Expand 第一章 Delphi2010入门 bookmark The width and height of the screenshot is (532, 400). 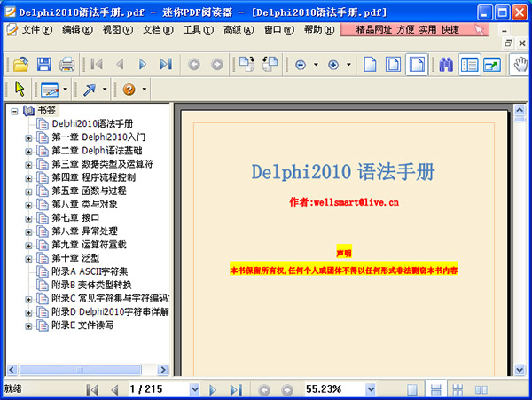[x=28, y=138]
